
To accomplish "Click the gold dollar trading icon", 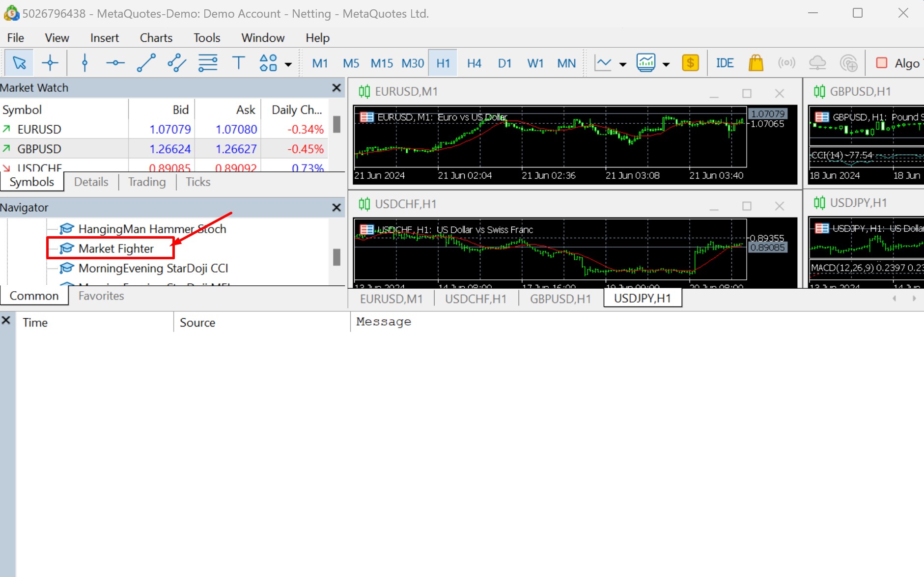I will (690, 63).
